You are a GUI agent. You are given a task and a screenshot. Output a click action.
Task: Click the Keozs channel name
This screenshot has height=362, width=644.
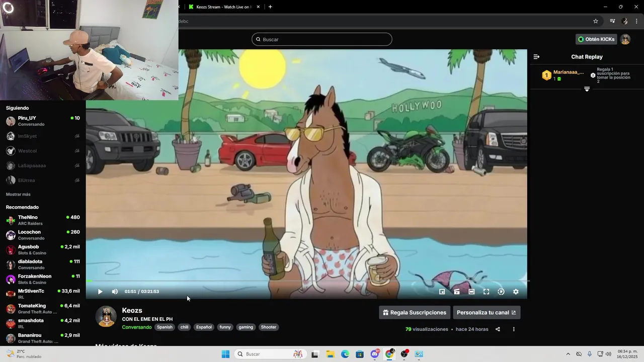132,310
